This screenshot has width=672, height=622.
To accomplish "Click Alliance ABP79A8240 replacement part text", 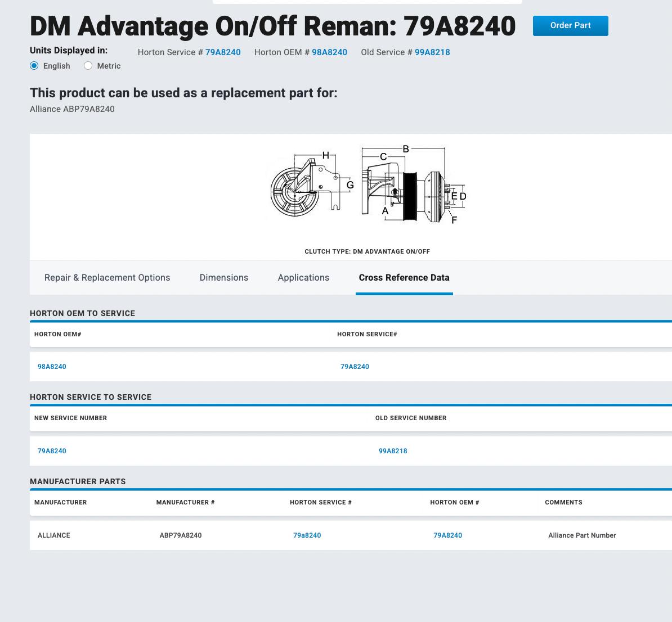I will click(72, 109).
